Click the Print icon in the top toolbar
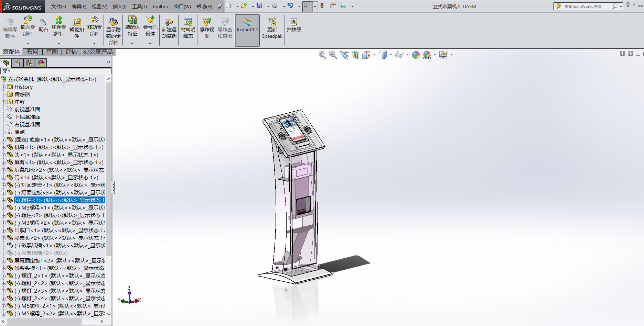Image resolution: width=644 pixels, height=326 pixels. (x=275, y=5)
